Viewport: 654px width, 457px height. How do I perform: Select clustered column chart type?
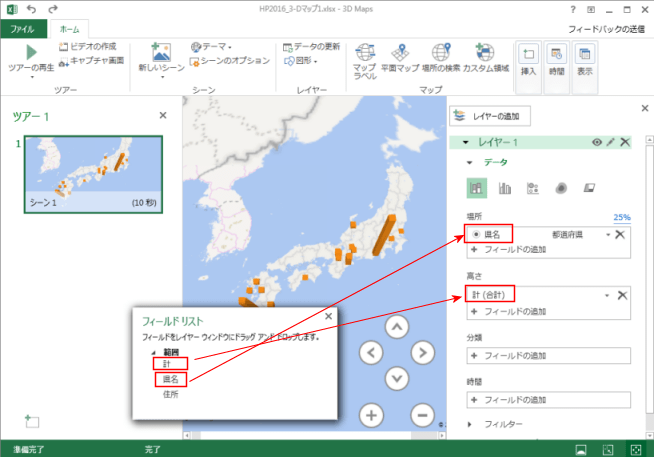[x=505, y=188]
